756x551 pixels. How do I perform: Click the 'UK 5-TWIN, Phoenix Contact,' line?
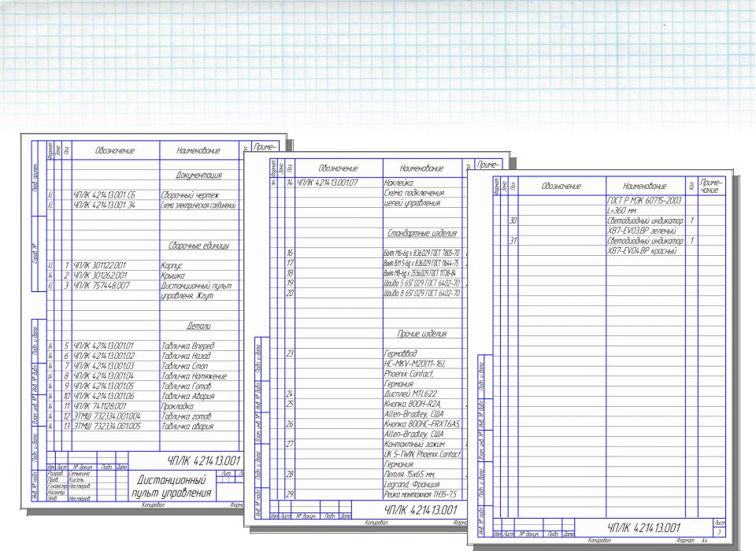point(423,454)
